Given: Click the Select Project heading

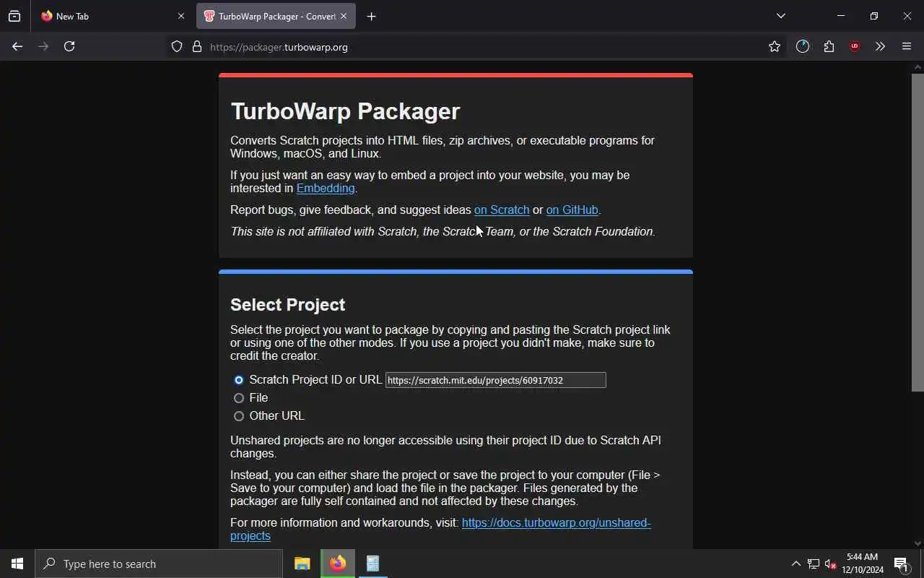Looking at the screenshot, I should coord(287,304).
